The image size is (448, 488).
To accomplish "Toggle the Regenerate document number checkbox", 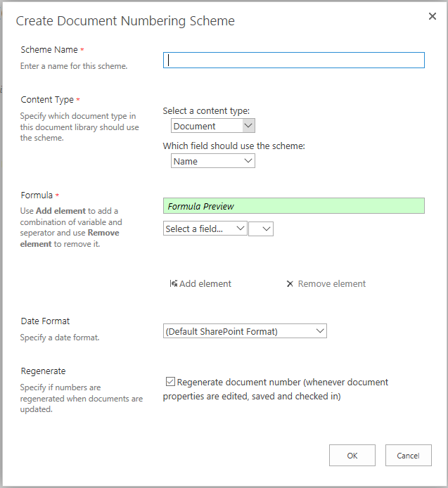I will pyautogui.click(x=170, y=381).
